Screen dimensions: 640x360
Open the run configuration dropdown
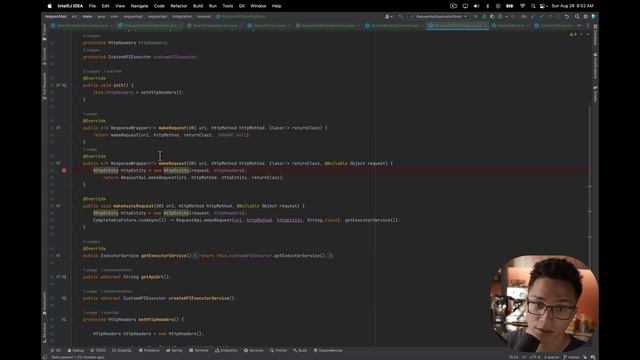439,17
